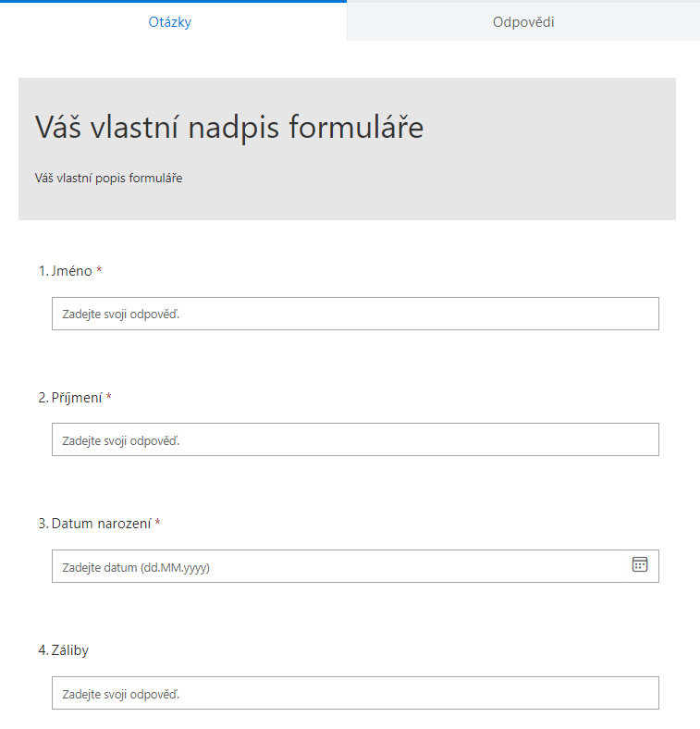
Task: Click the form title heading text
Action: pos(229,128)
